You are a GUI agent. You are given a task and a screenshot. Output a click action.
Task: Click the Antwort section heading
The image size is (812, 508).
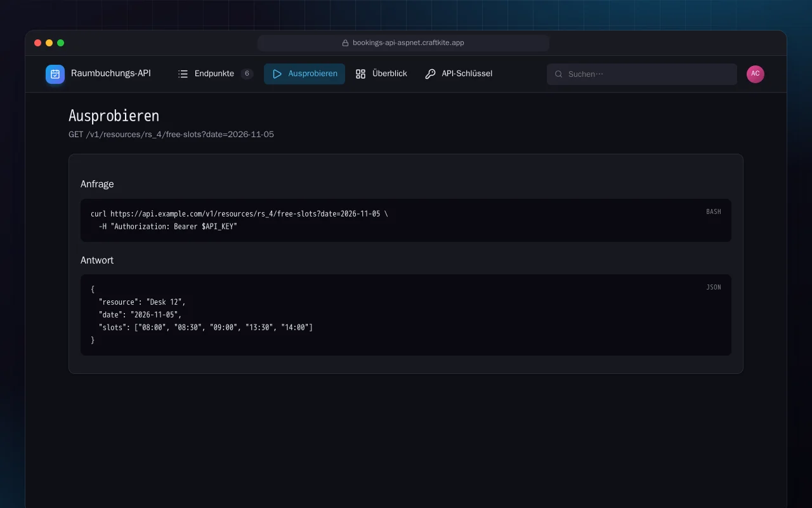tap(97, 260)
